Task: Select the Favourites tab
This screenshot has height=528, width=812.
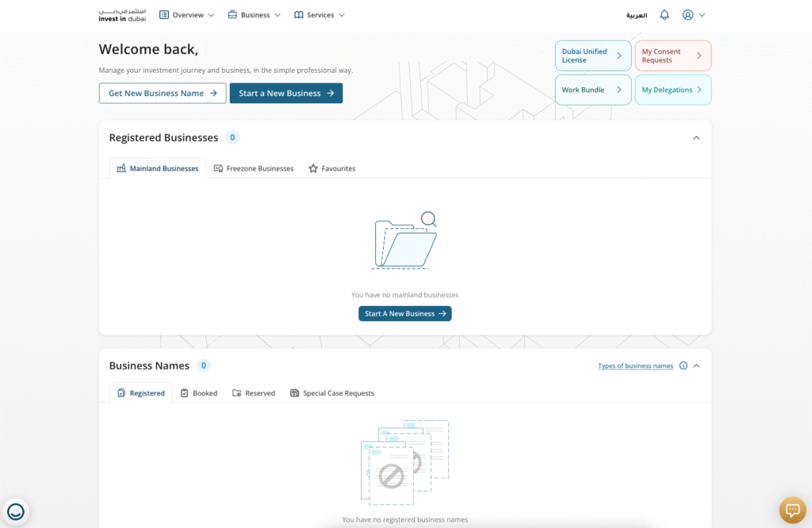Action: tap(332, 168)
